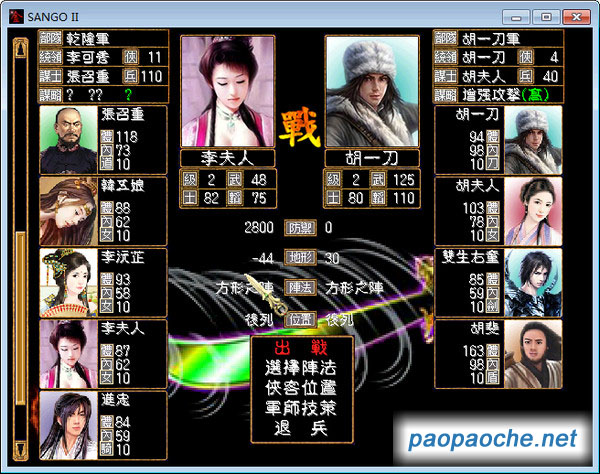
Task: Click the 乾隆軍 army name
Action: coord(88,38)
